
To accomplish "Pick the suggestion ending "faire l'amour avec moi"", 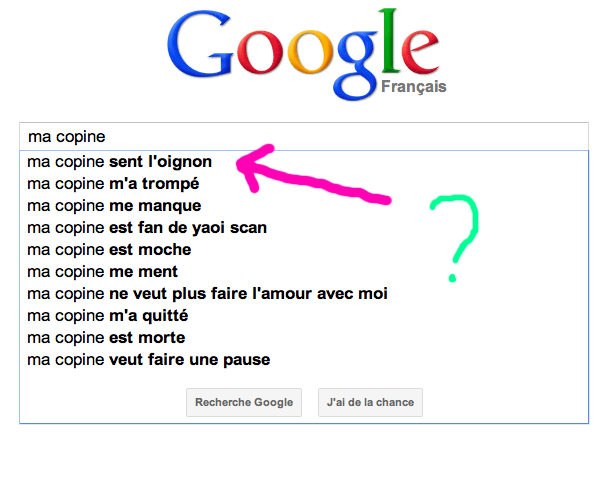I will tap(207, 293).
